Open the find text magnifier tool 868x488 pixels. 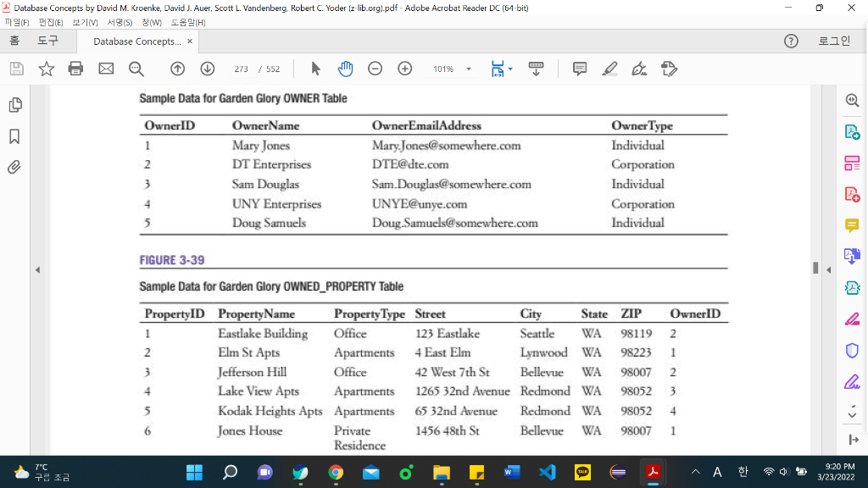(136, 69)
